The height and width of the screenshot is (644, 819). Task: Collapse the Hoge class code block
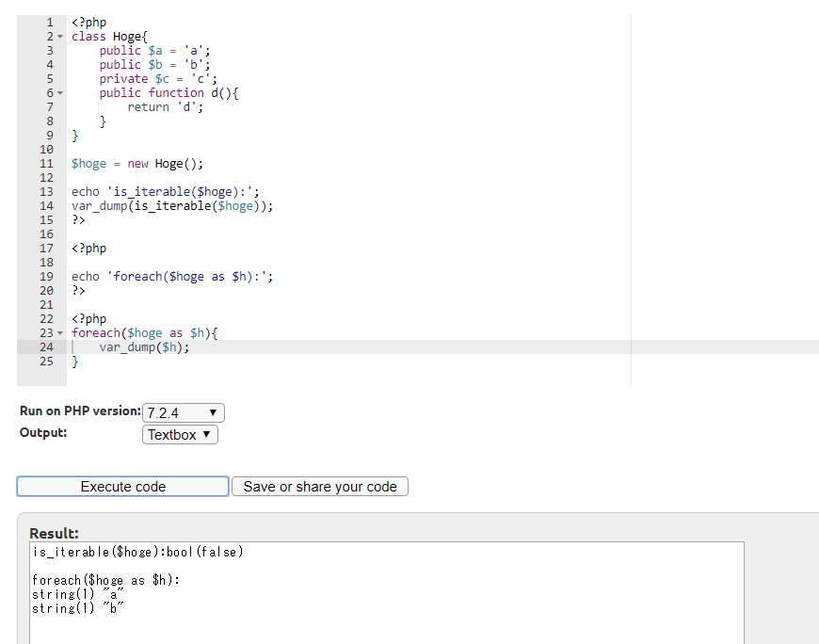tap(57, 36)
